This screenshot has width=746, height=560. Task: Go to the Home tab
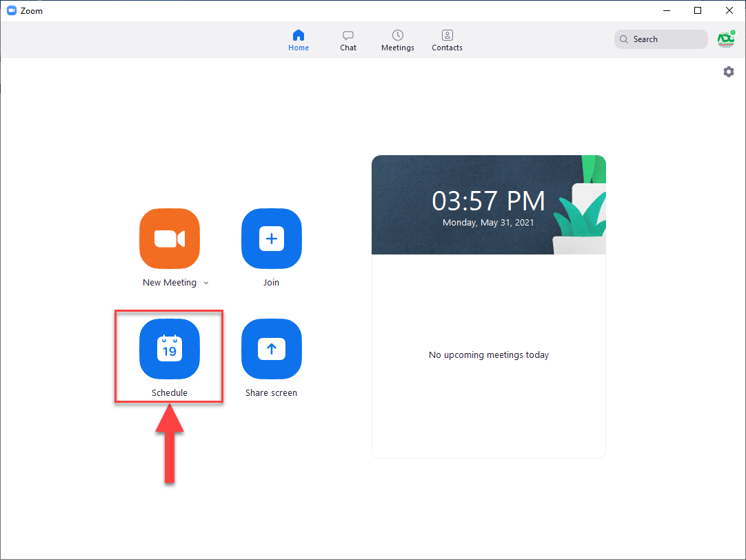pos(299,40)
